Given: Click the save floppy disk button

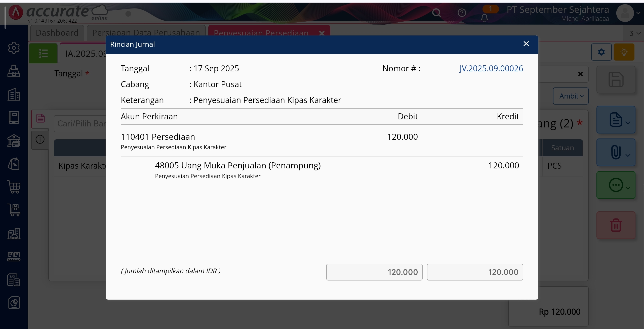Looking at the screenshot, I should click(x=616, y=79).
